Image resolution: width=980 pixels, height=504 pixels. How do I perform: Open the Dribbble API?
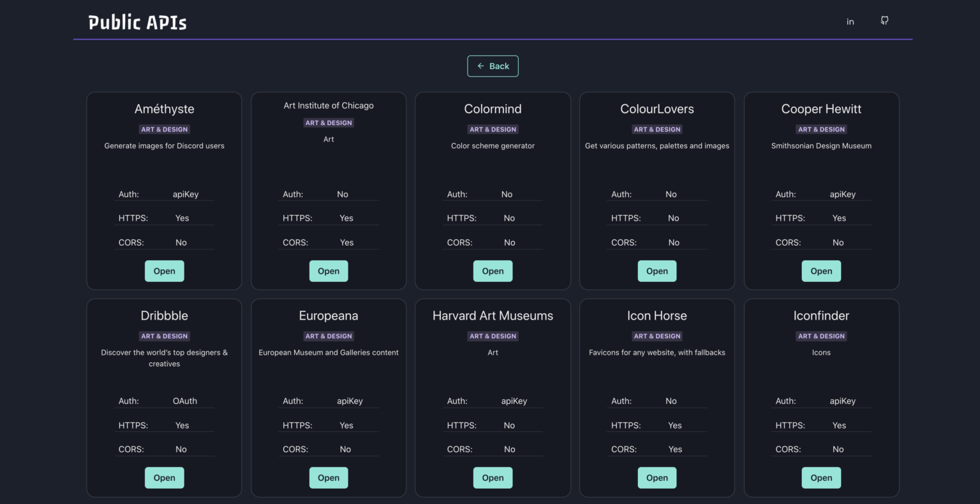pos(164,477)
